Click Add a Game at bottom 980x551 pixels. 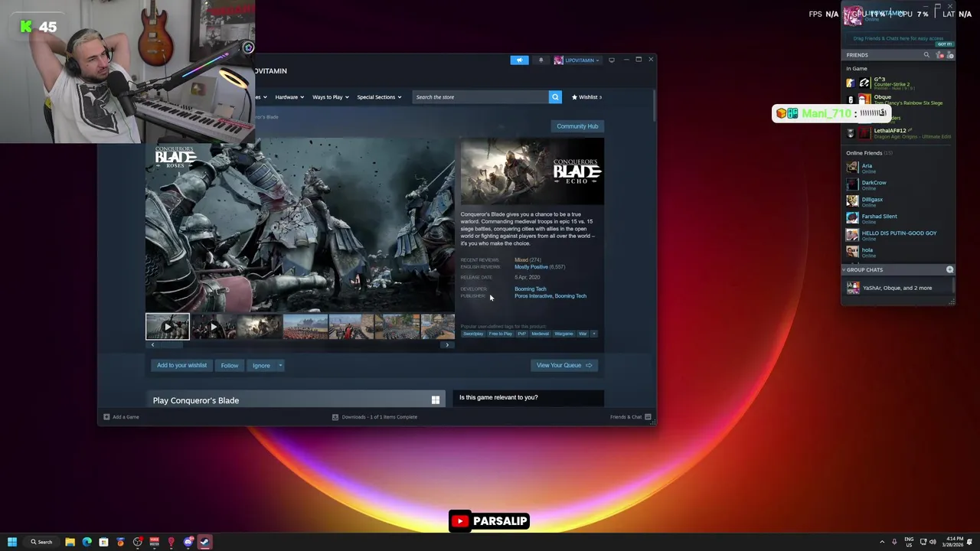pyautogui.click(x=122, y=417)
